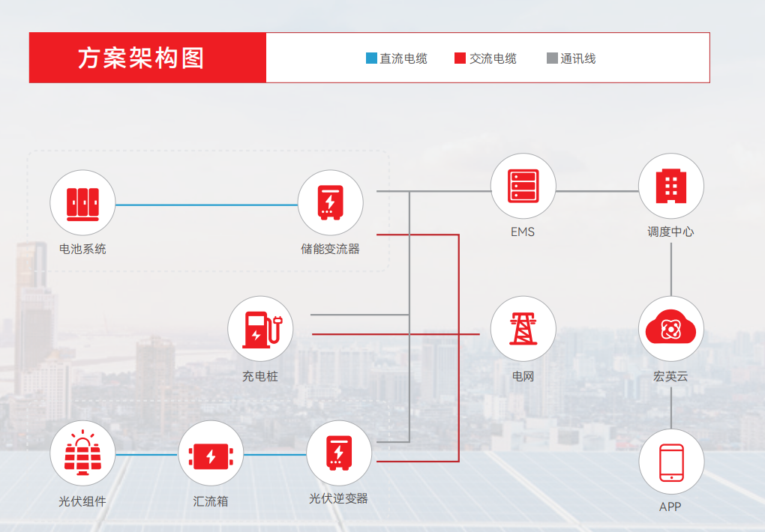
Task: Click the 宏英云 text label
Action: (670, 376)
